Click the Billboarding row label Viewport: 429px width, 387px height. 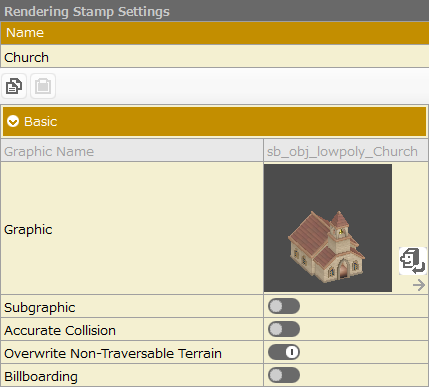click(x=41, y=376)
